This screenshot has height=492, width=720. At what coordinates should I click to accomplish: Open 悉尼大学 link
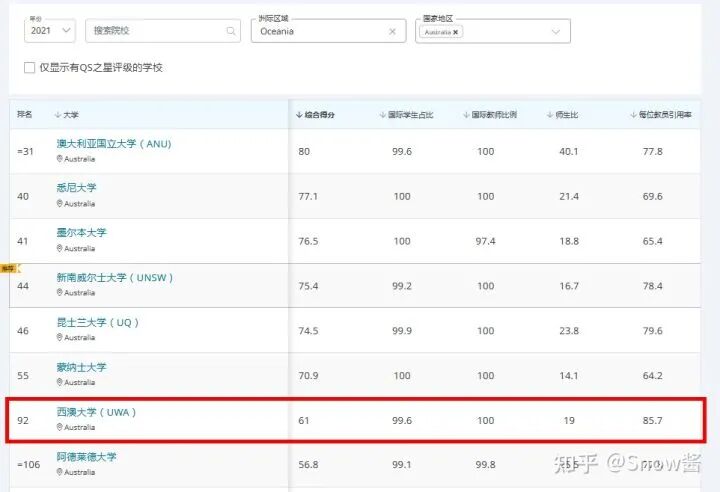pyautogui.click(x=76, y=187)
